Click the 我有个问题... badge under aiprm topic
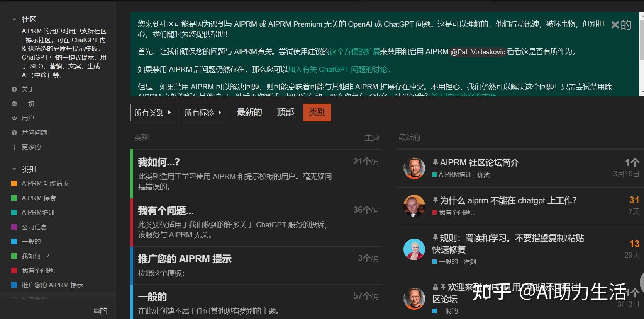Image resolution: width=644 pixels, height=319 pixels. tap(454, 212)
